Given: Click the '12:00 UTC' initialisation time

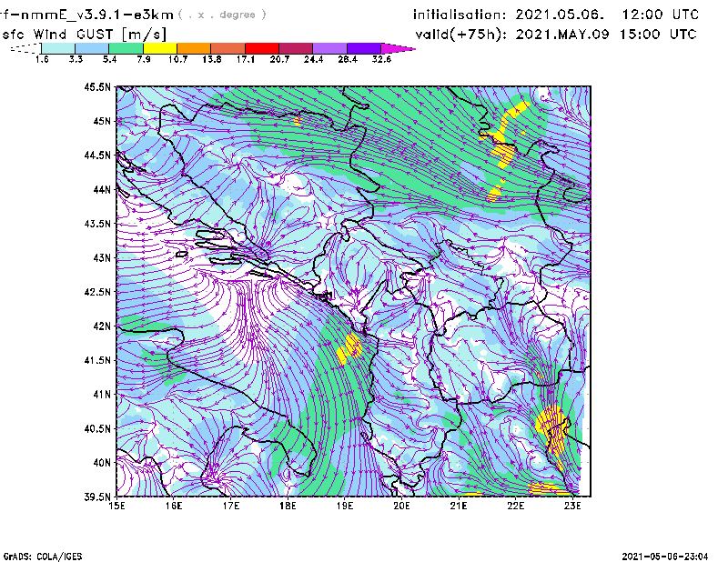Looking at the screenshot, I should [x=661, y=15].
